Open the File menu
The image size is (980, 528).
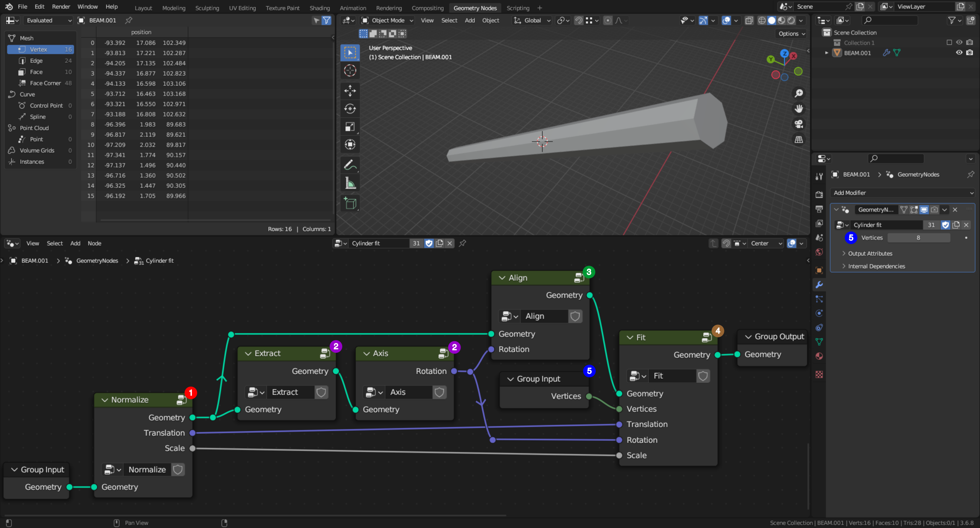pyautogui.click(x=23, y=7)
